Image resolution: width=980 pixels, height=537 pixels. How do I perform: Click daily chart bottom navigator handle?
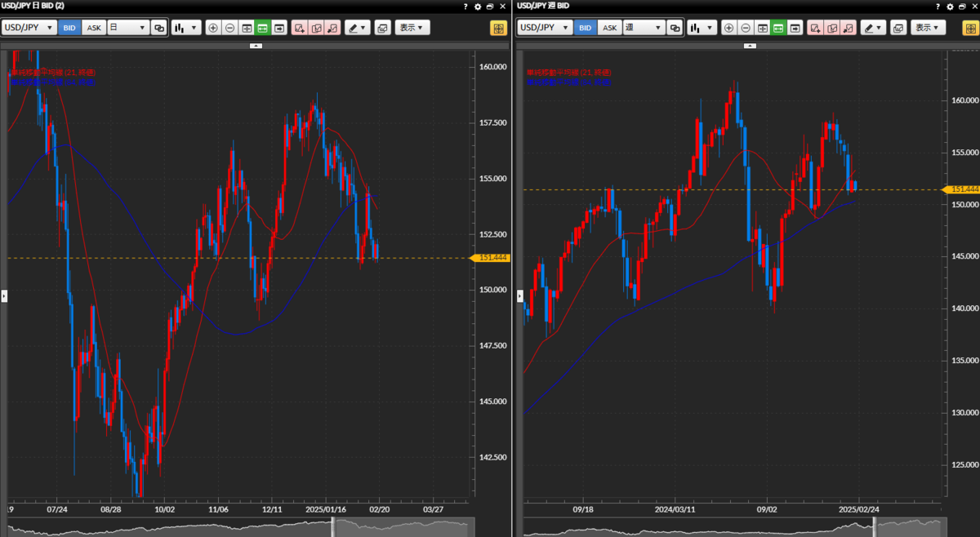pos(332,526)
